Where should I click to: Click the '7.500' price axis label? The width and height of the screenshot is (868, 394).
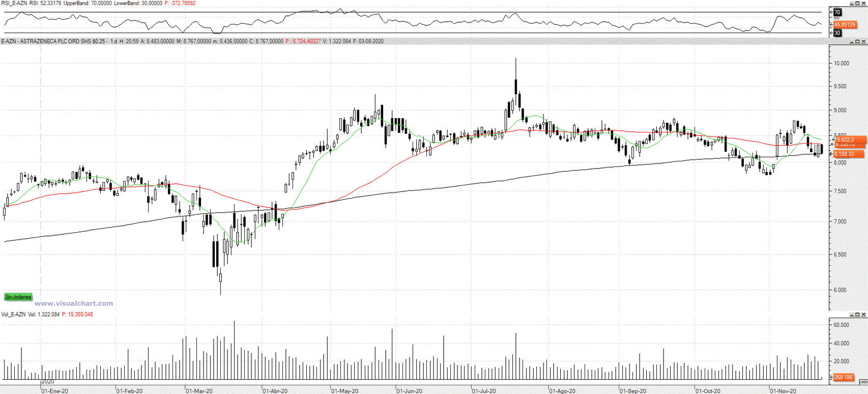(x=841, y=191)
